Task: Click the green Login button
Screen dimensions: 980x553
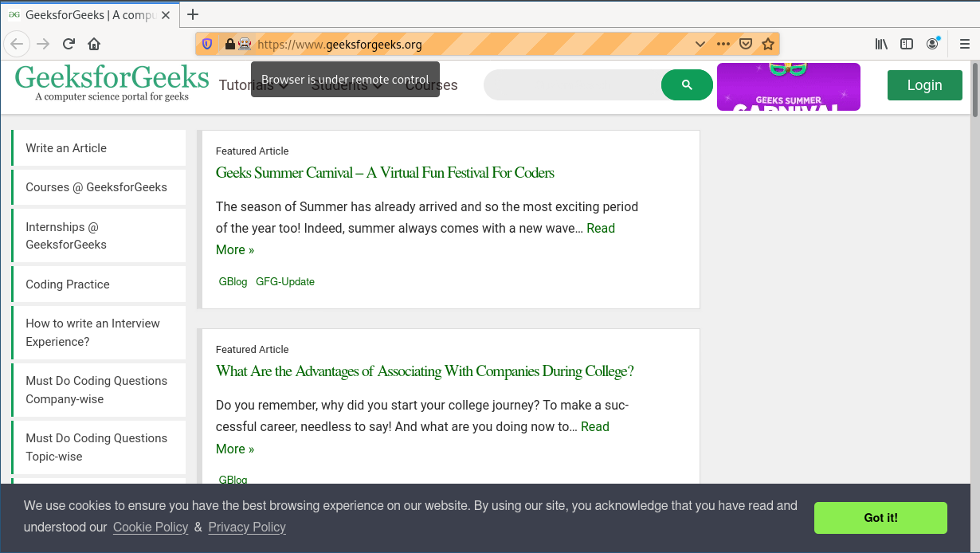Action: (x=924, y=85)
